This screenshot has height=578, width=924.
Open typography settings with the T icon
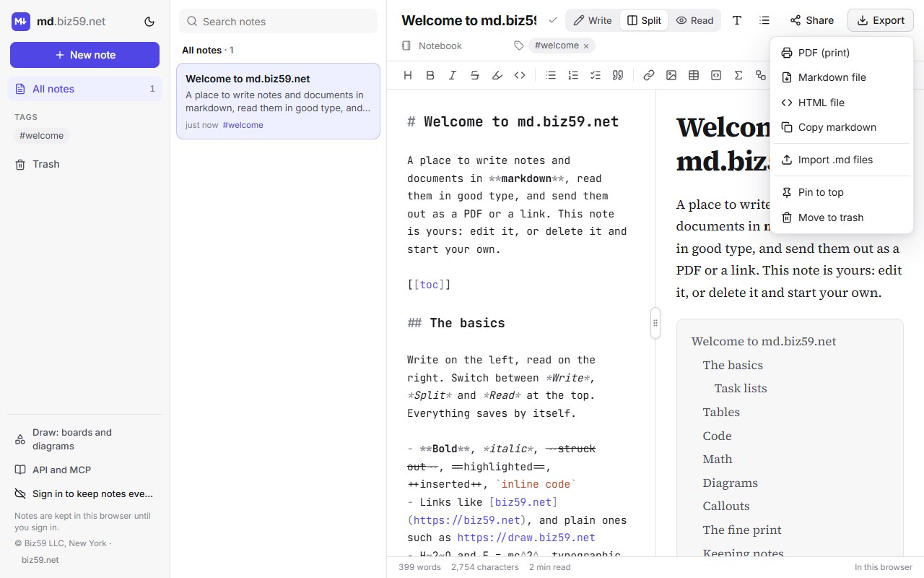(737, 20)
